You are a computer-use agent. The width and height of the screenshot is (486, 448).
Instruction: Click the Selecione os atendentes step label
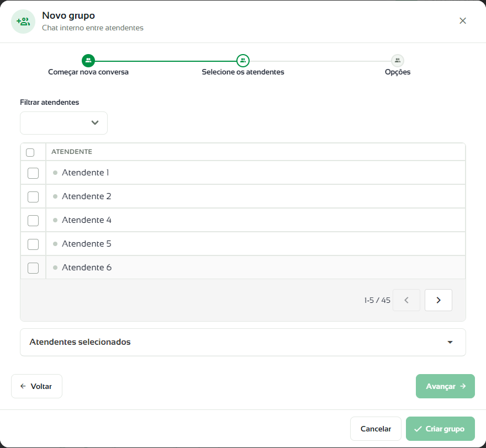click(243, 72)
